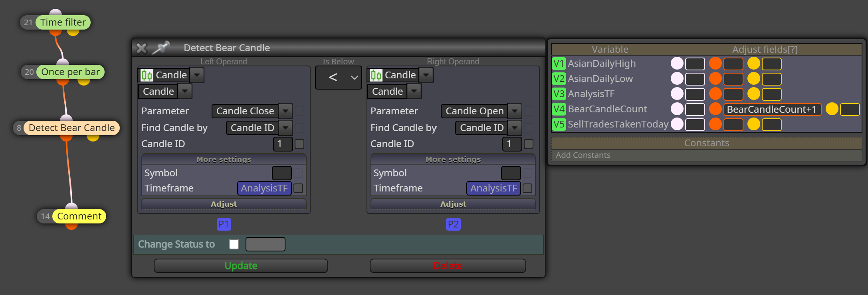
Task: Select the Time filter node
Action: [63, 22]
